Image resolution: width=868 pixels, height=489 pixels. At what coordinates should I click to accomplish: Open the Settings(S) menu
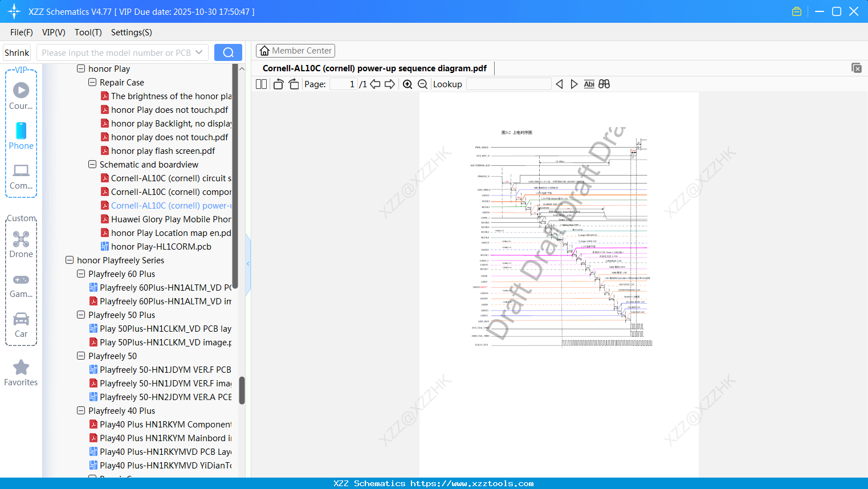(x=132, y=32)
